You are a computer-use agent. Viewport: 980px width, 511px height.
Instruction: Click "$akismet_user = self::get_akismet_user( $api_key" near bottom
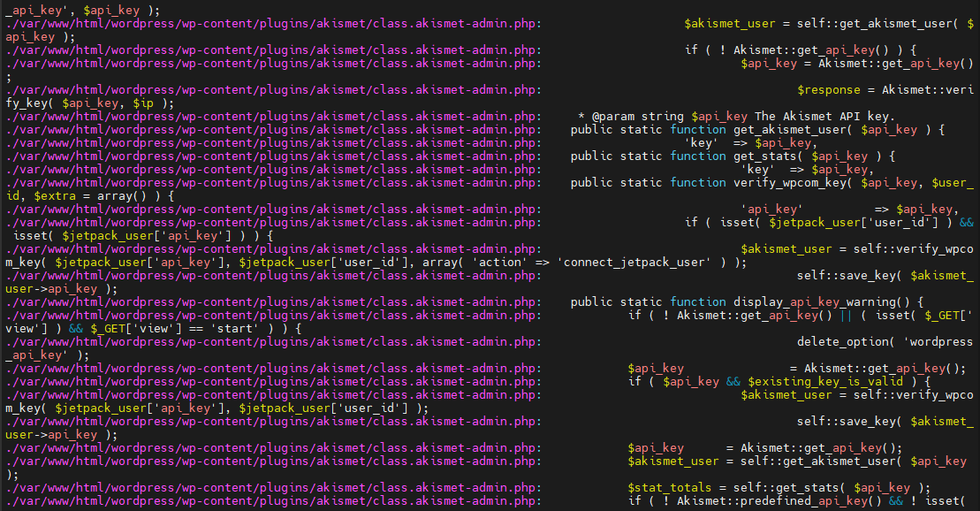(797, 461)
